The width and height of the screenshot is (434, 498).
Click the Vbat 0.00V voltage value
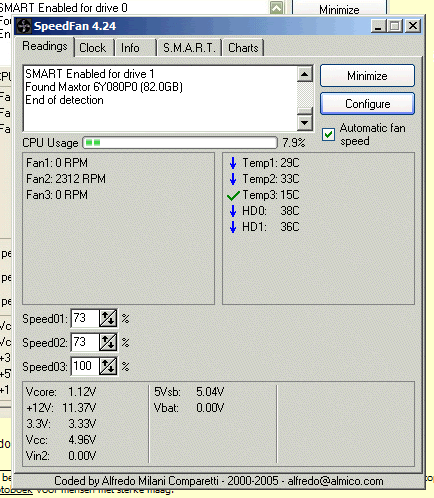pos(210,408)
